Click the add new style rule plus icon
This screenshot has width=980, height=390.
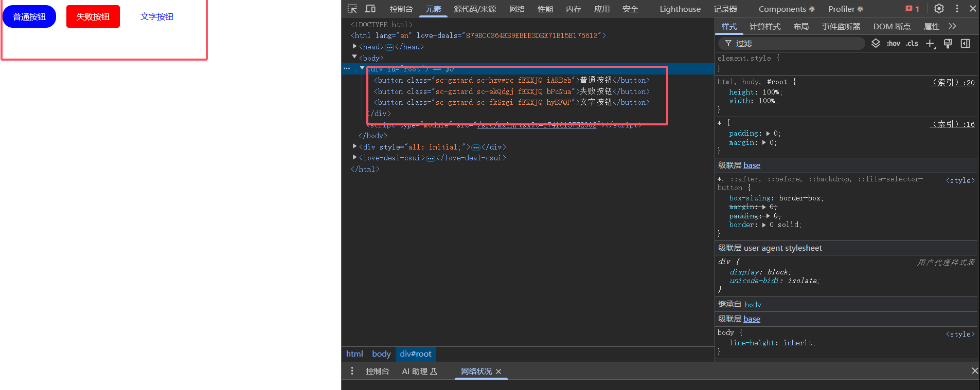click(x=930, y=44)
